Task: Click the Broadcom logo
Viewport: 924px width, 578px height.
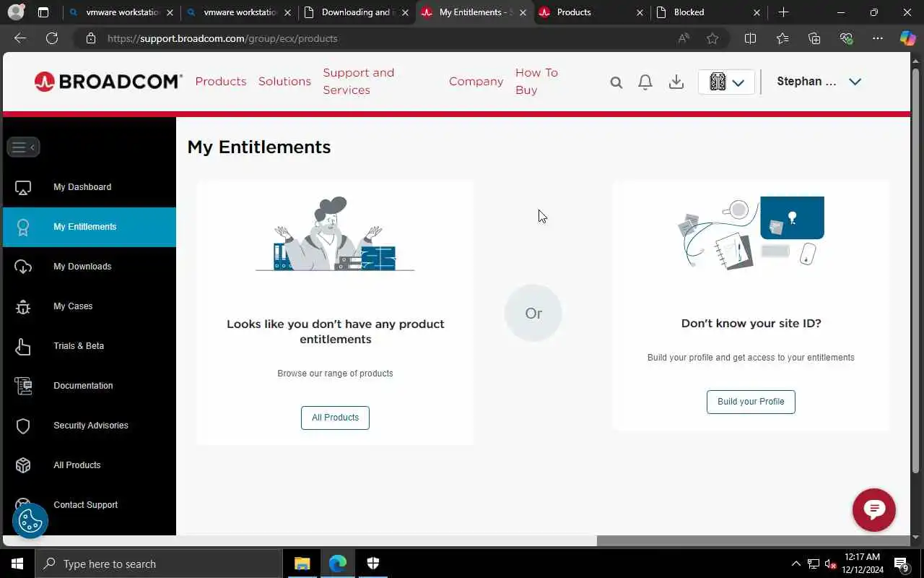Action: click(108, 82)
